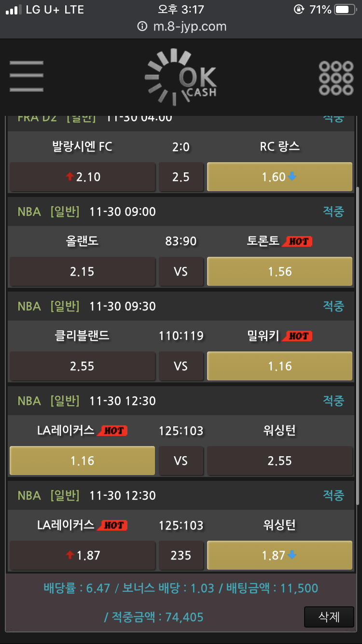Viewport: 362px width, 644px height.
Task: Select 토론토 odds 1.56
Action: [279, 271]
